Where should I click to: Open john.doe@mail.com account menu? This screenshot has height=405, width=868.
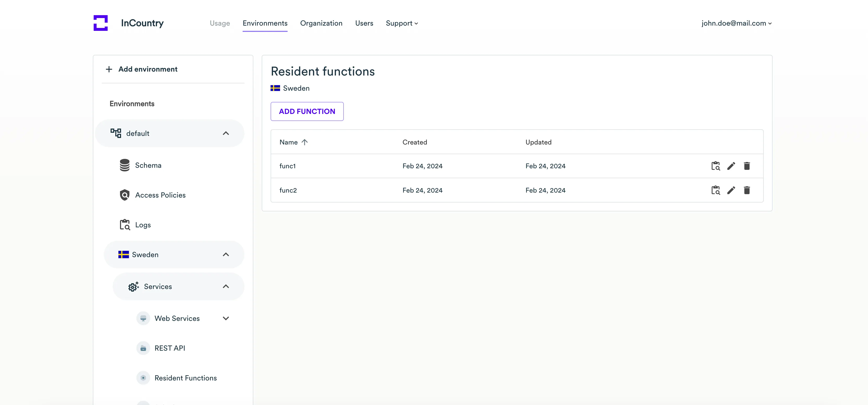[x=736, y=23]
